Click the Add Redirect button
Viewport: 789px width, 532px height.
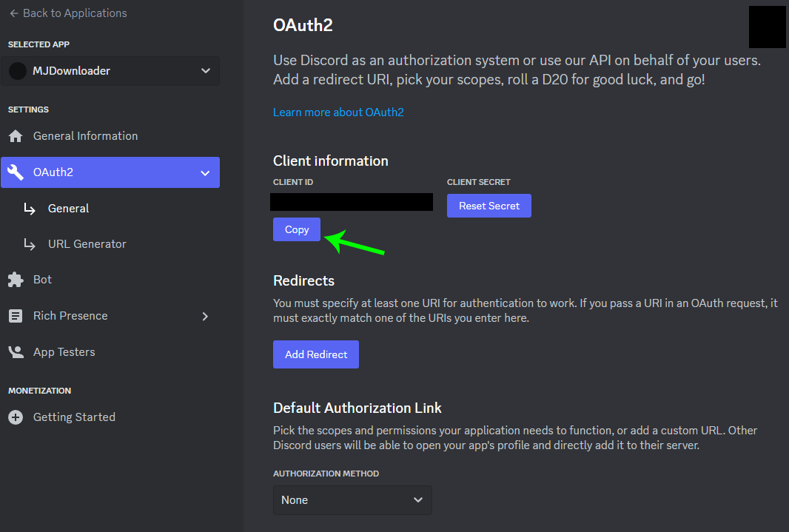tap(316, 354)
